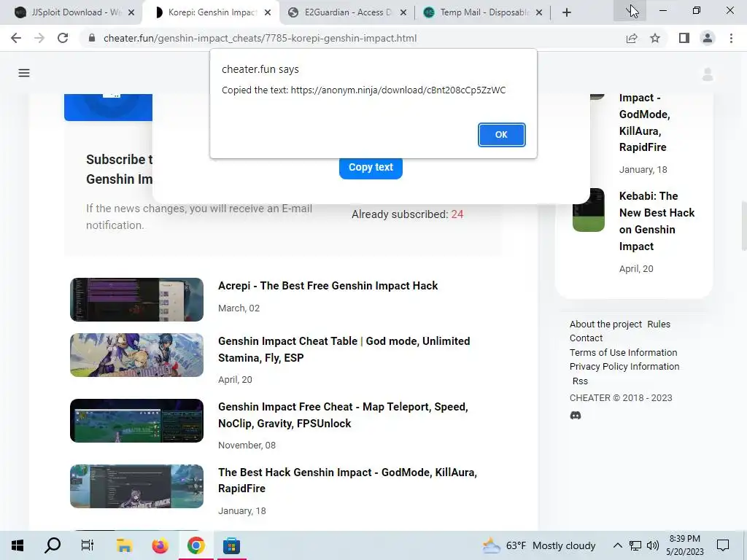The image size is (747, 560).
Task: Open Acrepi - The Best Free Genshin Impact Hack
Action: point(328,286)
